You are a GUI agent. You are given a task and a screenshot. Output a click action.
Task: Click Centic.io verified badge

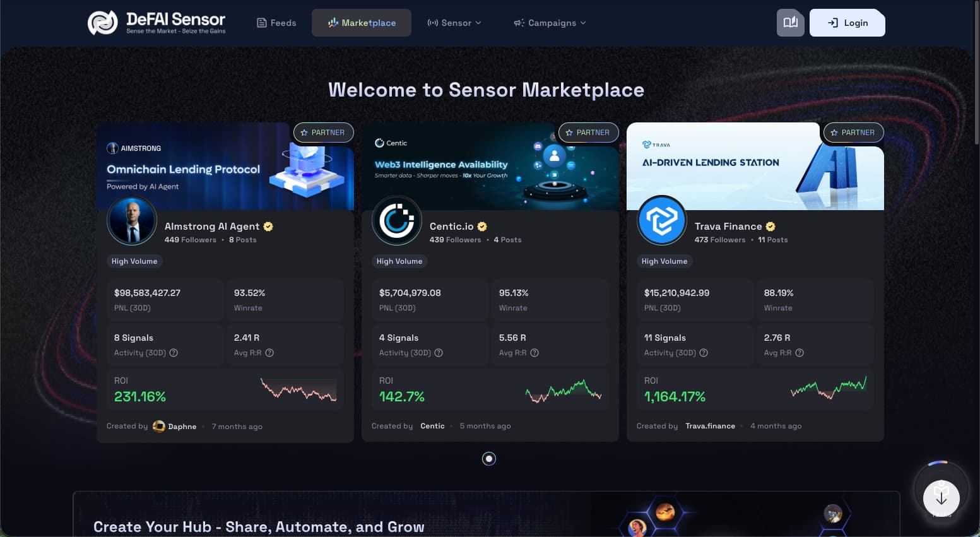[482, 227]
